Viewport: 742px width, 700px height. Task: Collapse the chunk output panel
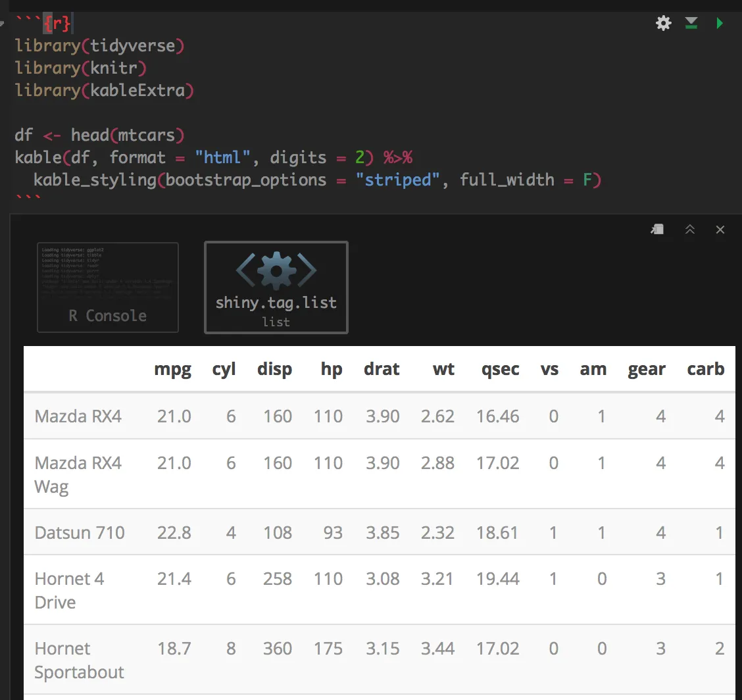coord(690,229)
